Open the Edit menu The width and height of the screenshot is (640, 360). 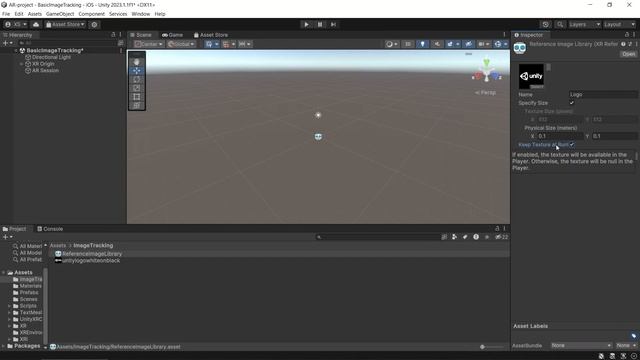19,14
